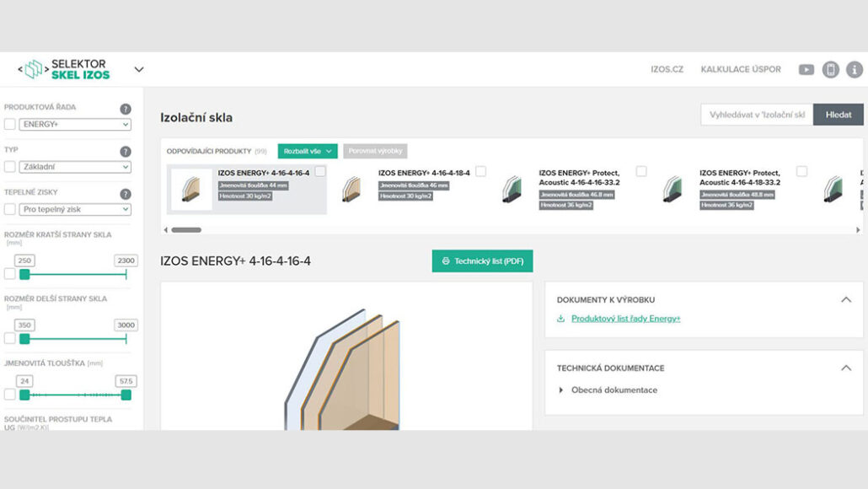
Task: Click the Hledat search button
Action: coord(839,115)
